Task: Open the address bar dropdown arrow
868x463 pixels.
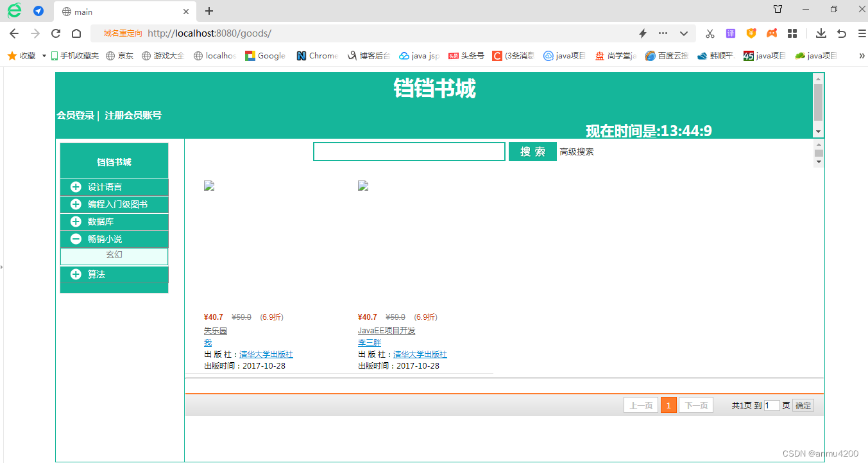Action: coord(683,33)
